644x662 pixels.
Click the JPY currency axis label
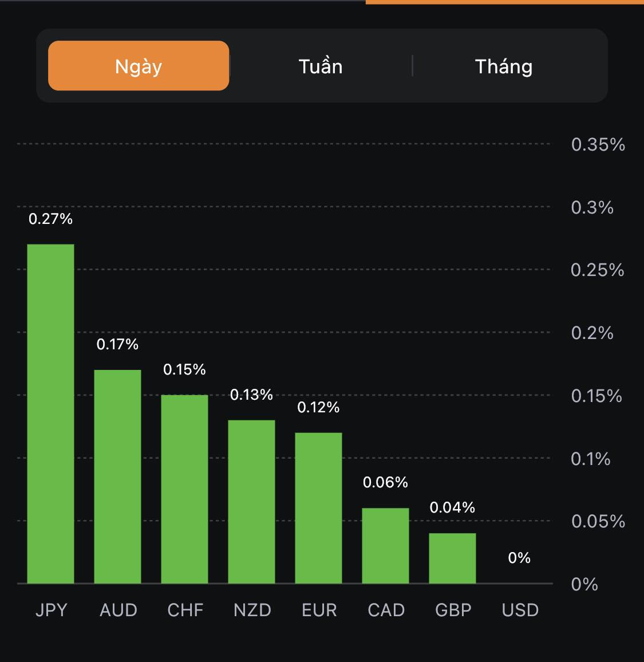pyautogui.click(x=51, y=610)
